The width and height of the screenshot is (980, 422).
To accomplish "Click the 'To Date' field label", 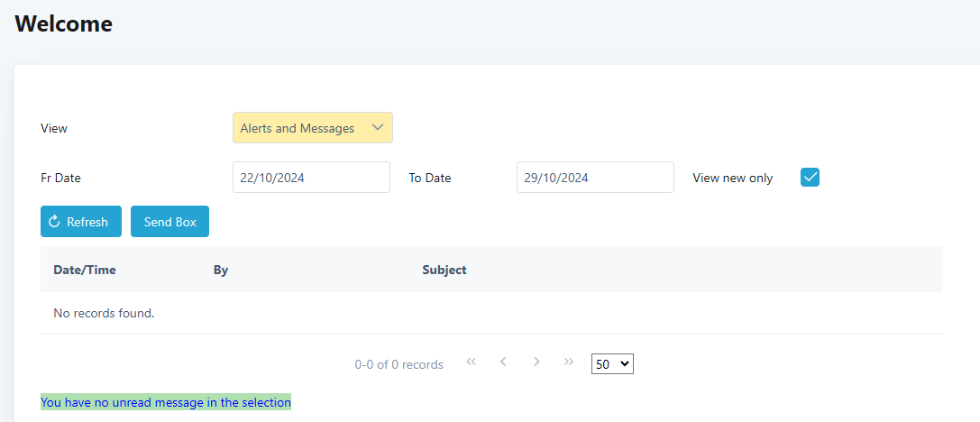I will (430, 179).
